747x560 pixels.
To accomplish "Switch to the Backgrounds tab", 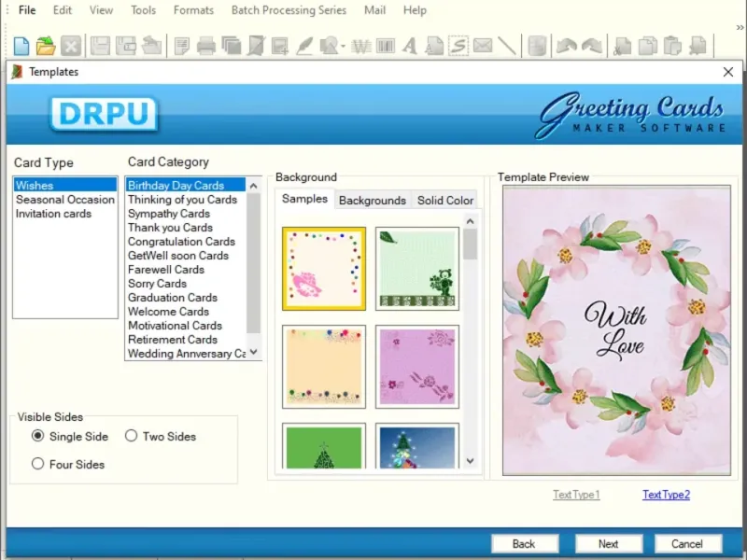I will coord(372,201).
